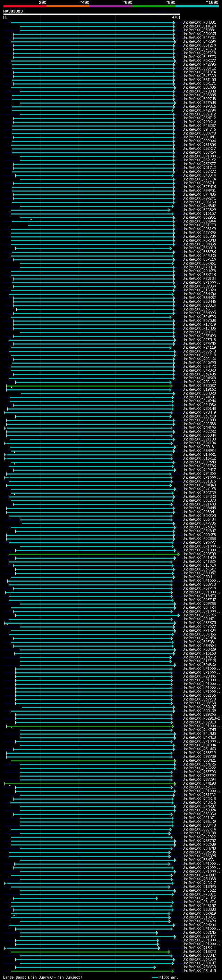Image resolution: width=222 pixels, height=980 pixels.
Task: Click label UniRef100_A7PJK4
Action: pyautogui.click(x=199, y=179)
